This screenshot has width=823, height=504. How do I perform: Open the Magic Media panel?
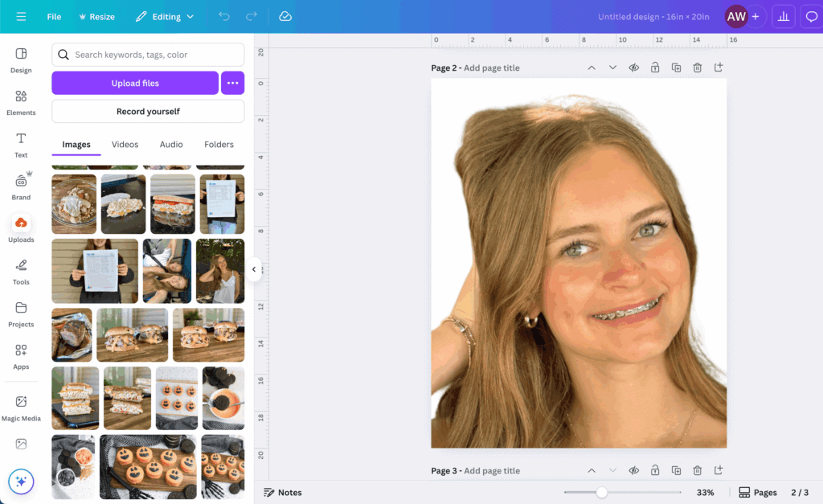tap(21, 406)
